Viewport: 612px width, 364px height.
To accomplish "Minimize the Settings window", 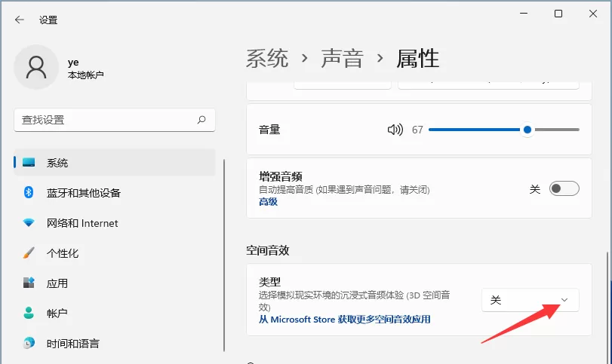I will (524, 14).
